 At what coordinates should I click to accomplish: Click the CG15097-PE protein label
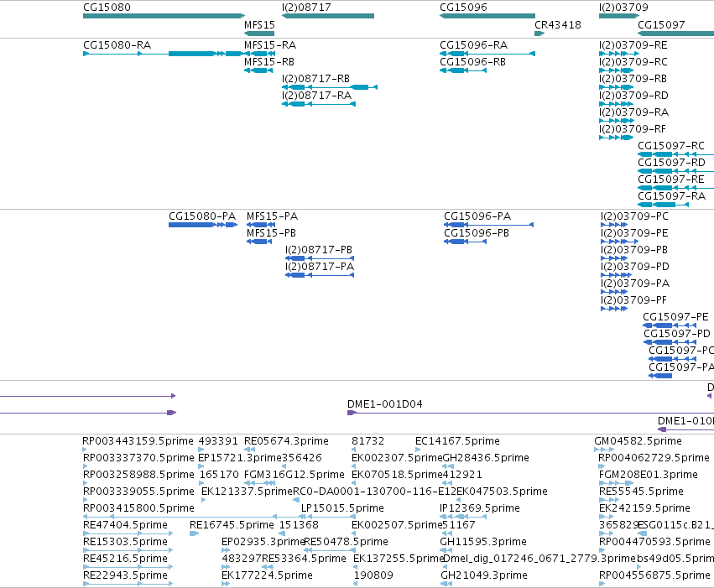coord(675,317)
